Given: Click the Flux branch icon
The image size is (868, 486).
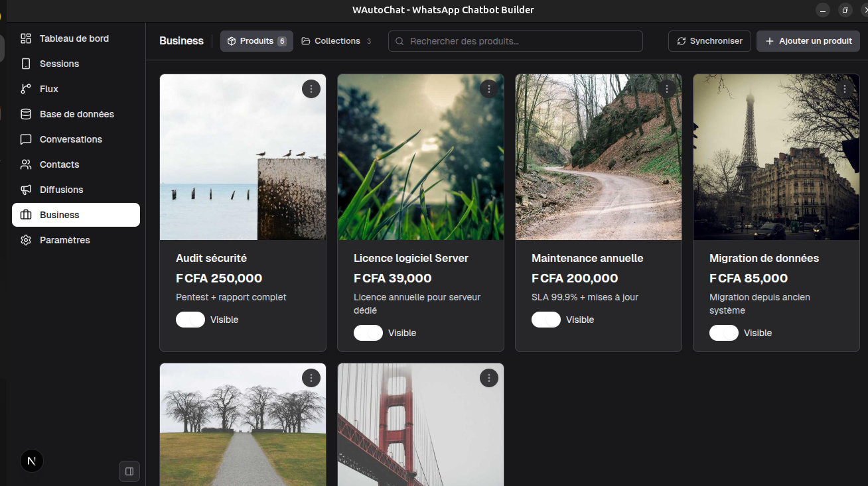Looking at the screenshot, I should [x=26, y=89].
